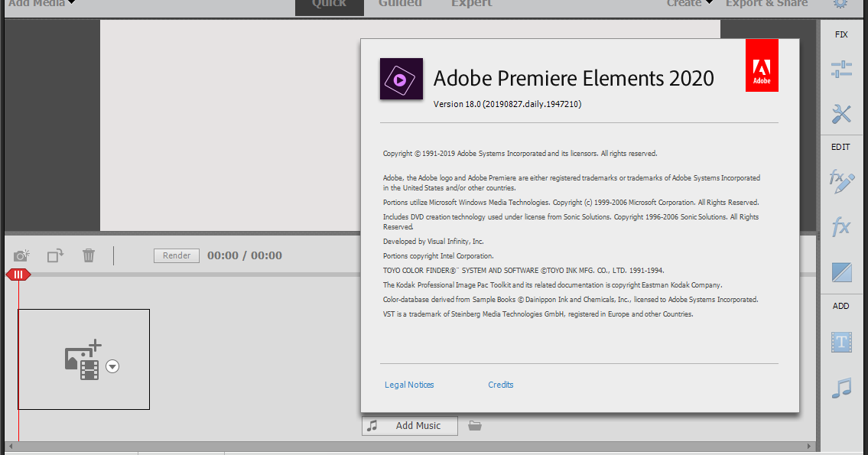
Task: Delete the selected clip with the trash icon
Action: 89,255
